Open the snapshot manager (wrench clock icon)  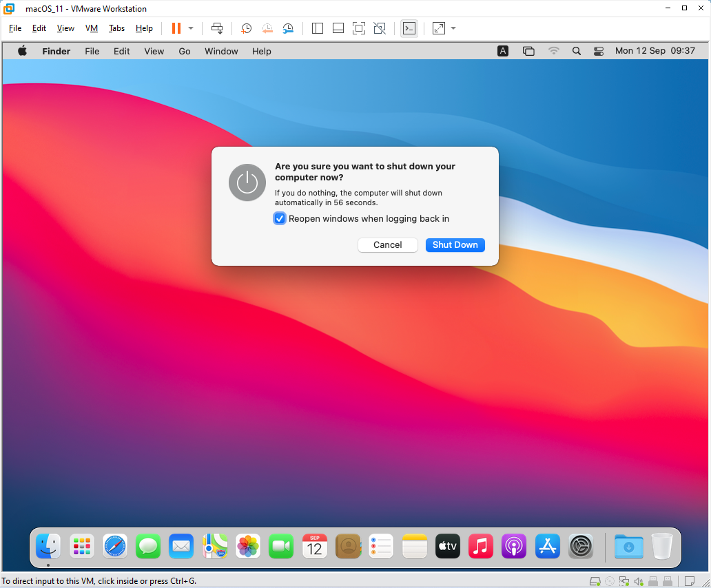[x=288, y=28]
